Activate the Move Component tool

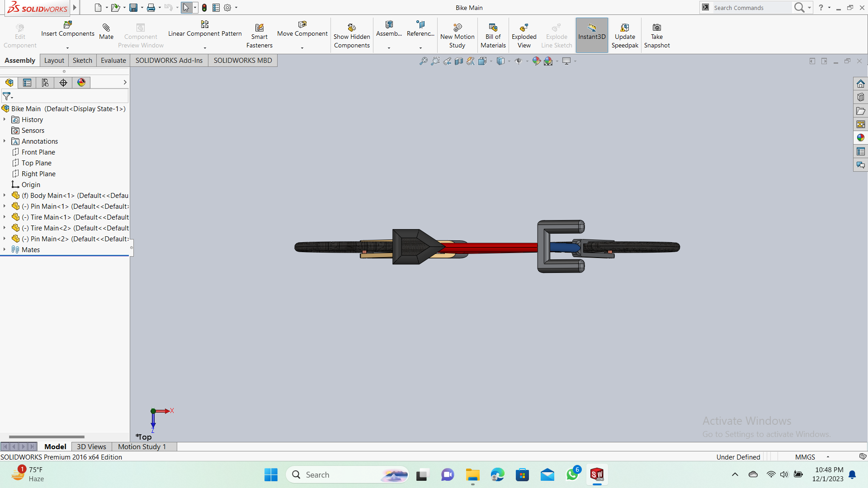point(302,29)
